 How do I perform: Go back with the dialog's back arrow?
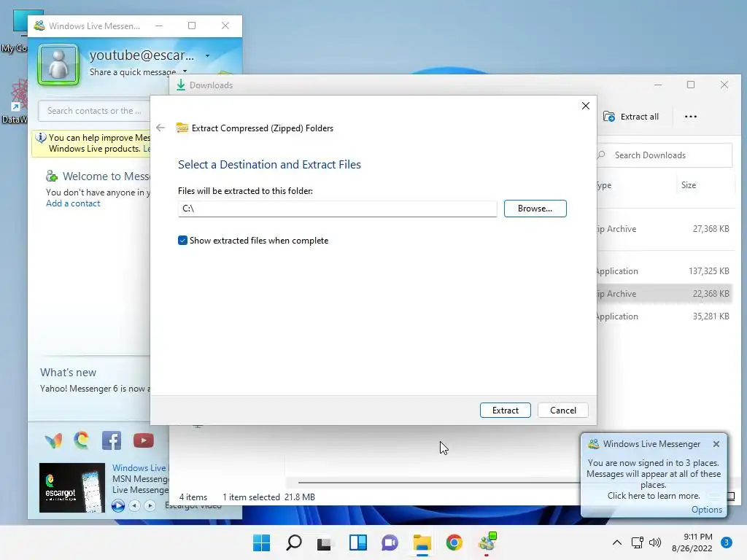pos(160,128)
